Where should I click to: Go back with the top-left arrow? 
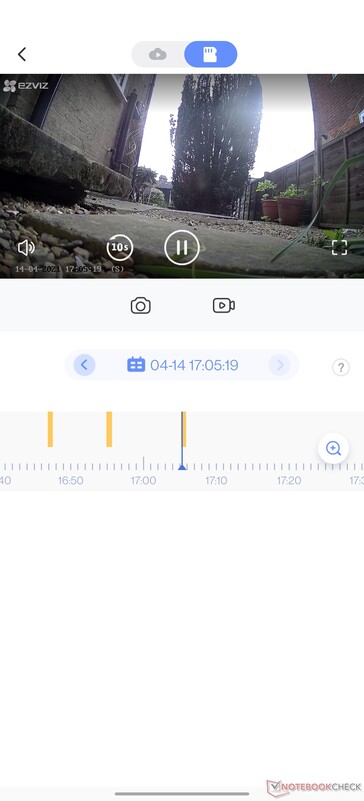point(21,54)
